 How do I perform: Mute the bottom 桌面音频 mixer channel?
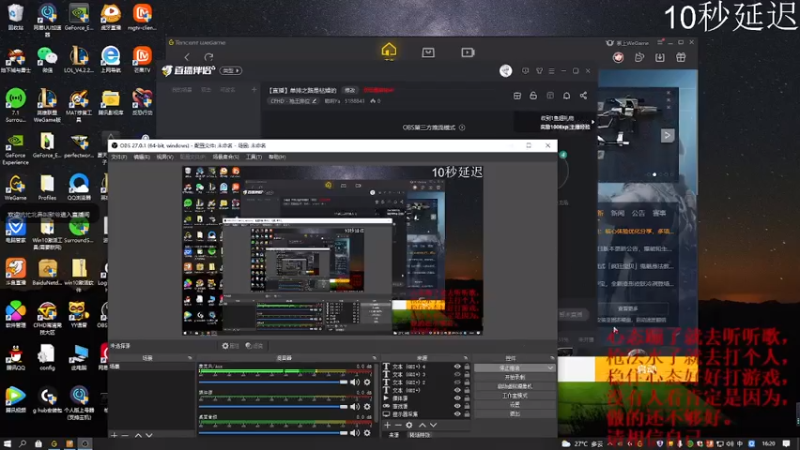point(355,433)
